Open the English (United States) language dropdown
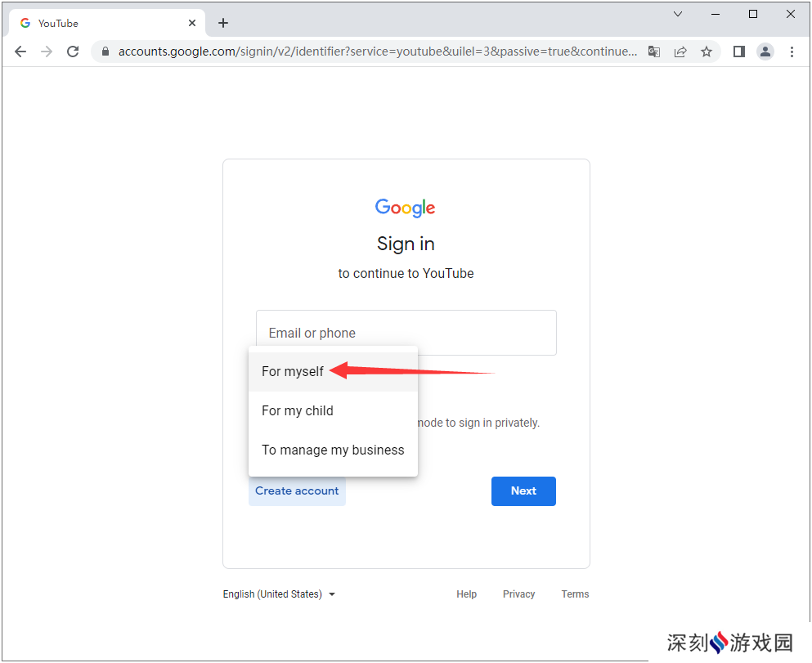The image size is (812, 663). click(279, 594)
